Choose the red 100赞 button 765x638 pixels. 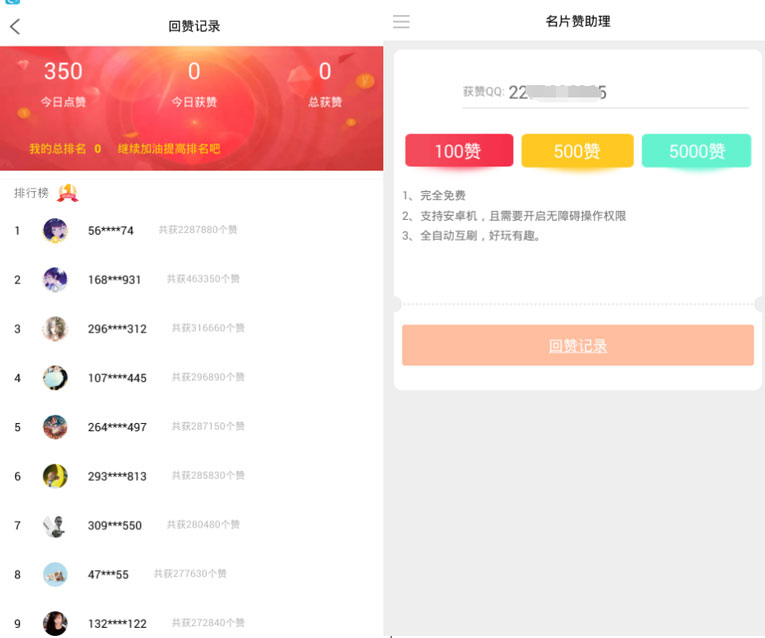click(459, 151)
